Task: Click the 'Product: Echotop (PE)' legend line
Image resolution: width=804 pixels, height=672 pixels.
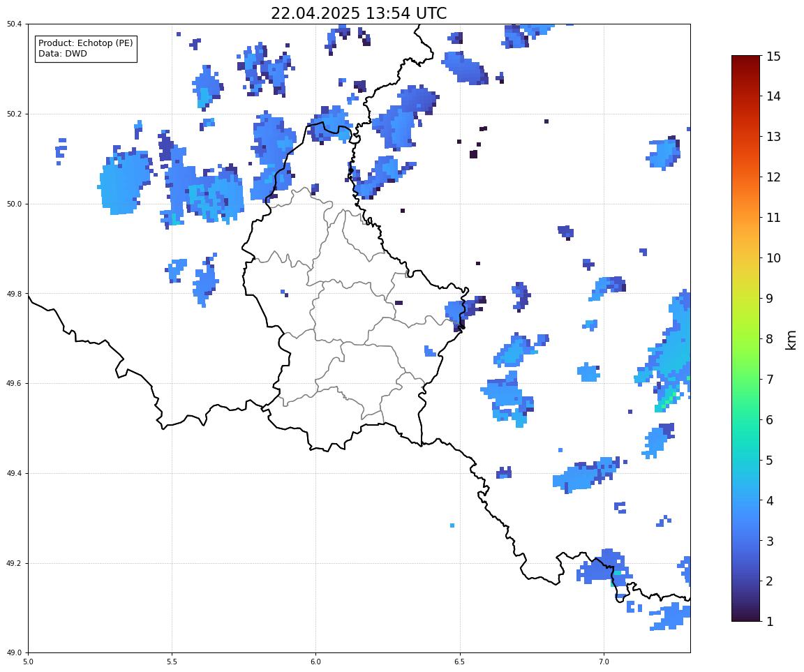Action: tap(86, 43)
